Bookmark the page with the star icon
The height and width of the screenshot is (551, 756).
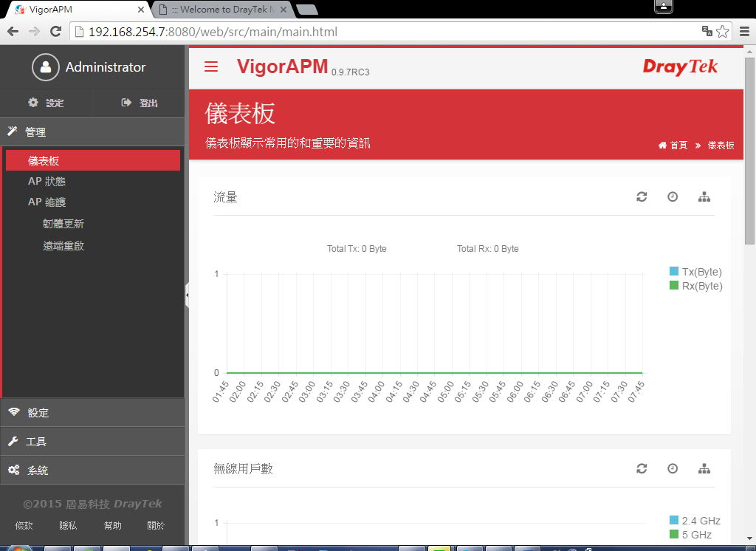click(x=722, y=31)
